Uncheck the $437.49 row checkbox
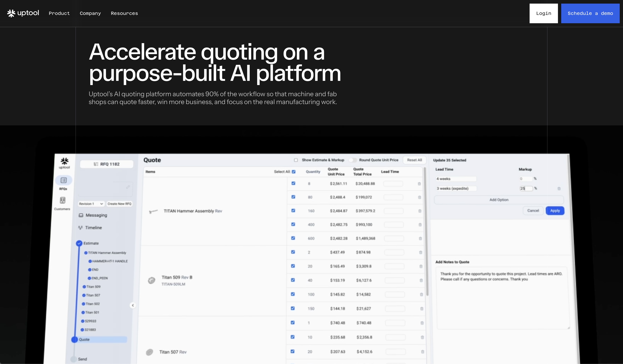The width and height of the screenshot is (623, 364). (x=293, y=252)
